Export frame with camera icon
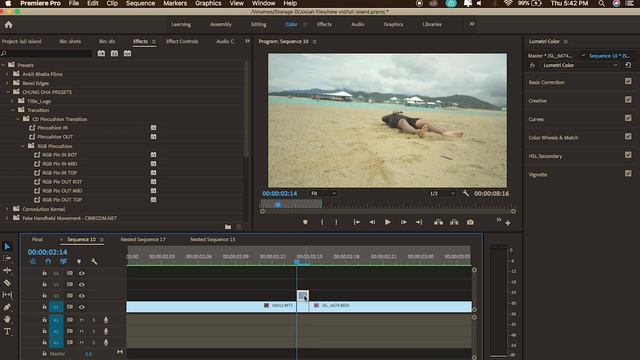The width and height of the screenshot is (640, 360). coord(470,222)
